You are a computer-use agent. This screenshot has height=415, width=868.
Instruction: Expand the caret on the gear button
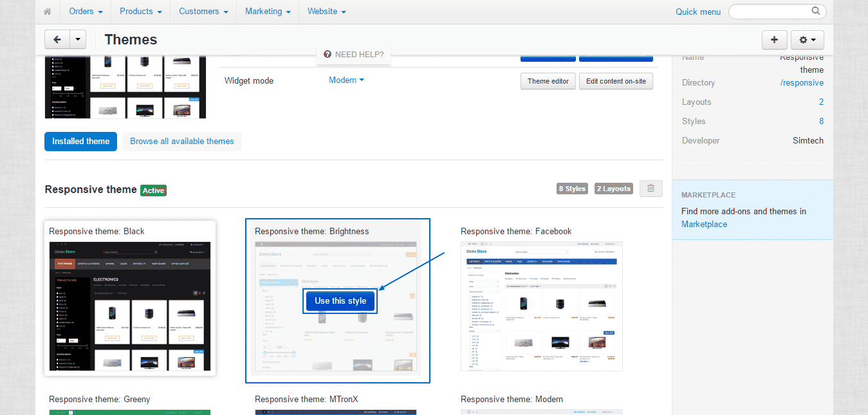pyautogui.click(x=814, y=39)
